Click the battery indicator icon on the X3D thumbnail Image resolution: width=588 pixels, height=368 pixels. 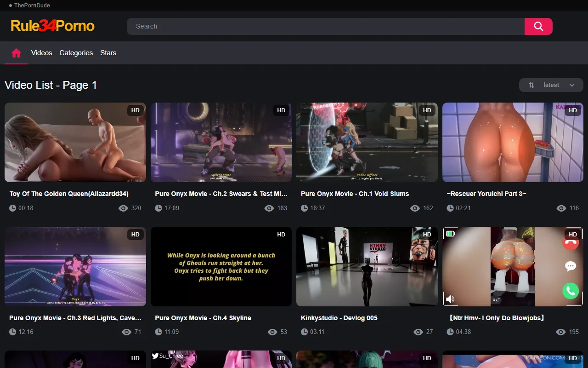click(x=451, y=234)
